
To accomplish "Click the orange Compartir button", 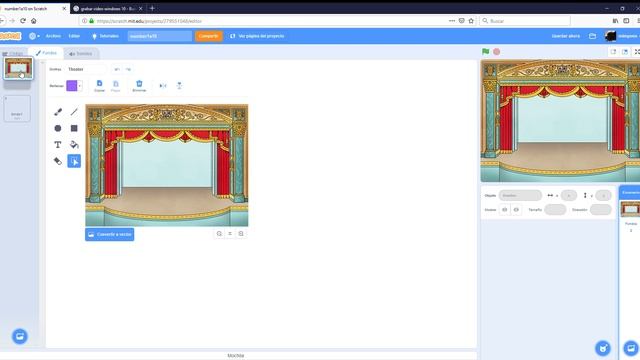I will pyautogui.click(x=209, y=36).
